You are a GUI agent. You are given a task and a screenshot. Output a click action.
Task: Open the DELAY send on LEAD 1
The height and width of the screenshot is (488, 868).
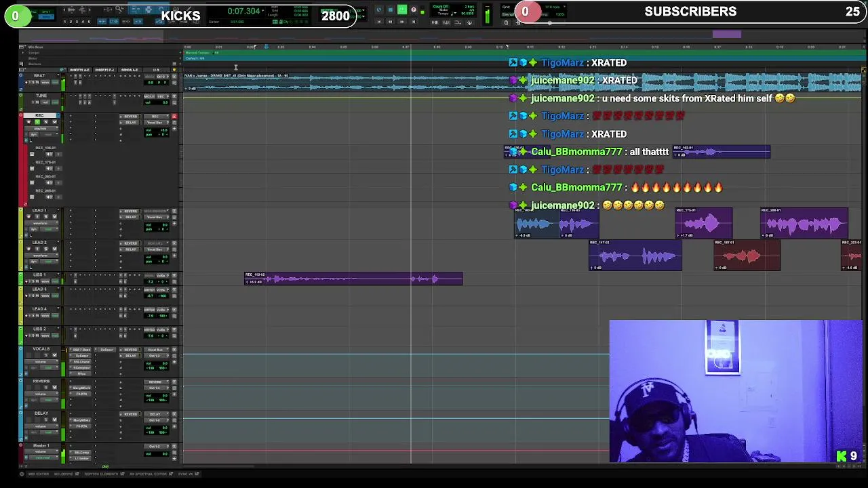(130, 217)
